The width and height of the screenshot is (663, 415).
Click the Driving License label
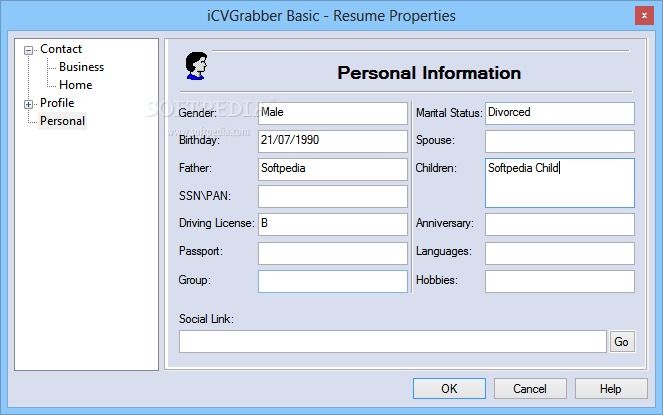pos(216,223)
